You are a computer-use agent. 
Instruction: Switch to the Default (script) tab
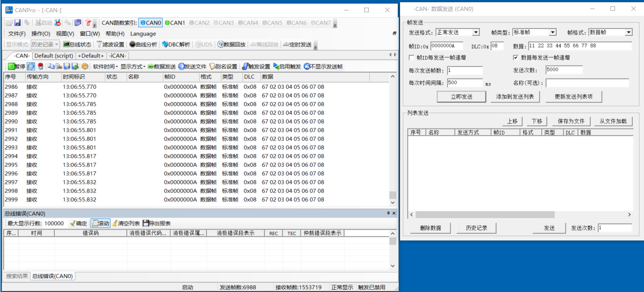[x=54, y=56]
